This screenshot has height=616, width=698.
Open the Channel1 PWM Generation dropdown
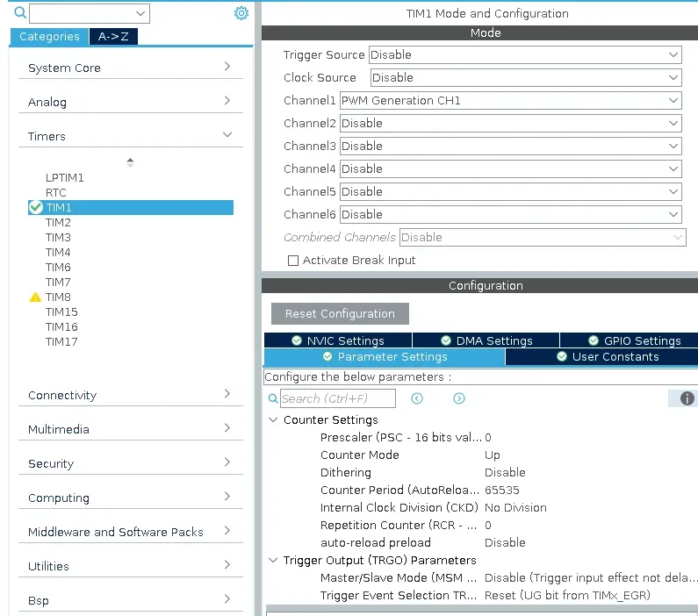click(x=511, y=101)
